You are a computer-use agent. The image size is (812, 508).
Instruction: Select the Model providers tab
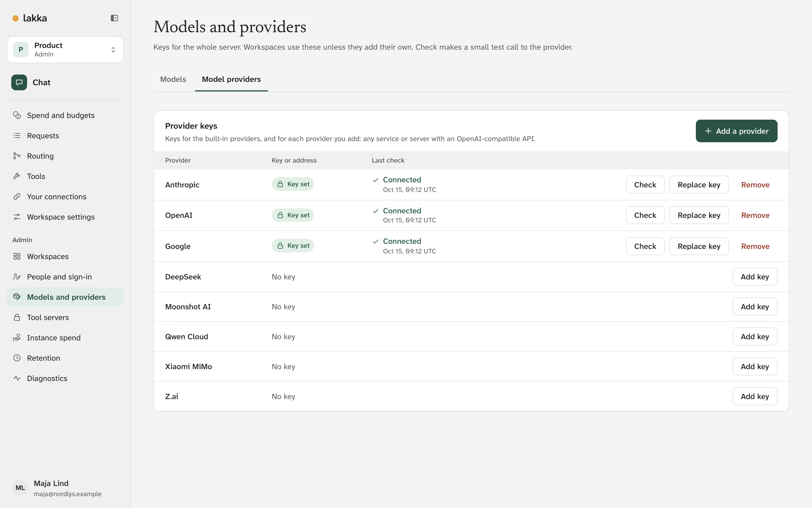click(231, 79)
